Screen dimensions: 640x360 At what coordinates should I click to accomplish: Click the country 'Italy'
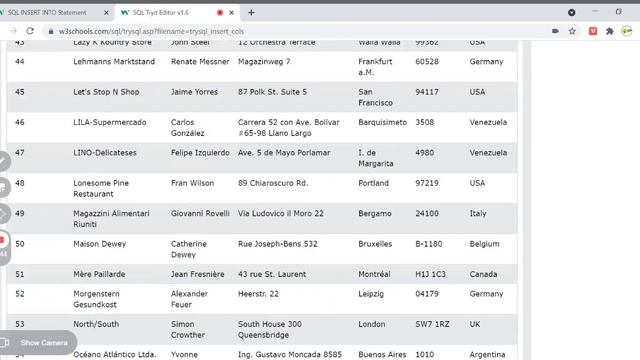pyautogui.click(x=478, y=213)
